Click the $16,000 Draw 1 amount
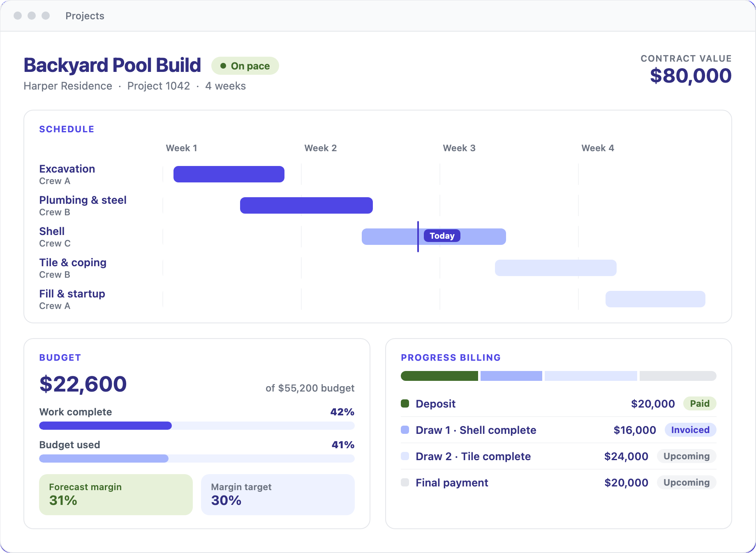 (635, 430)
